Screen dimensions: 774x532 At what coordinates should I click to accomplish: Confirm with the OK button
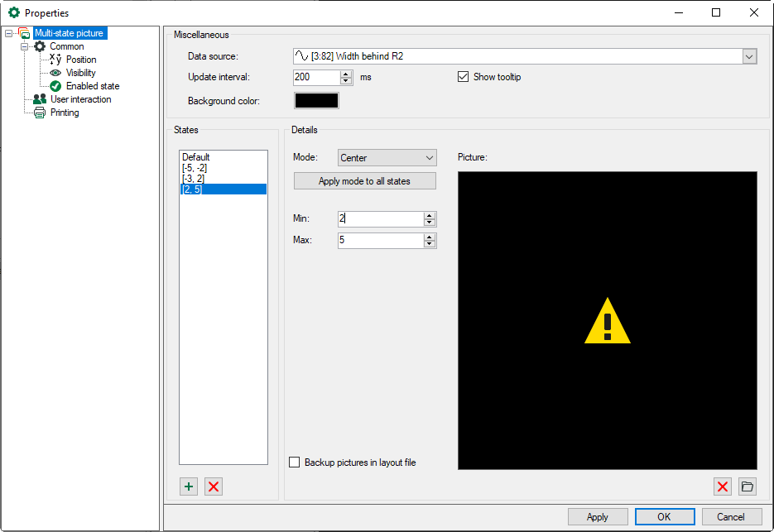(665, 517)
